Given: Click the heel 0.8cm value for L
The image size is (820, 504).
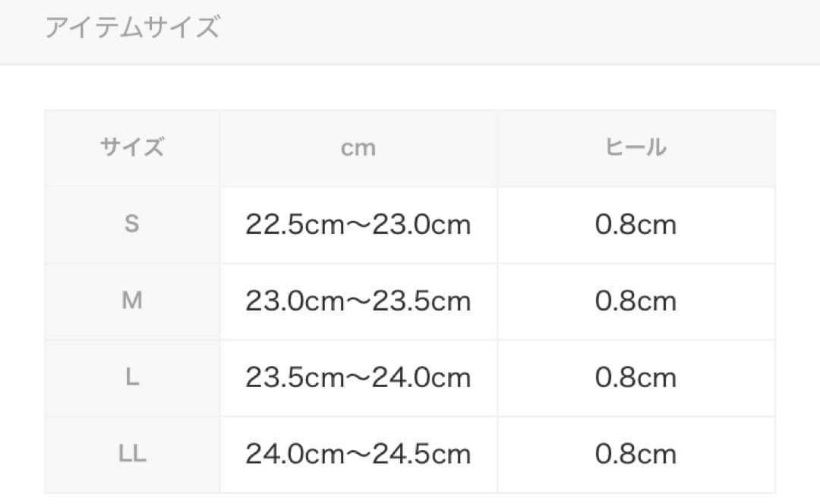Looking at the screenshot, I should 635,378.
